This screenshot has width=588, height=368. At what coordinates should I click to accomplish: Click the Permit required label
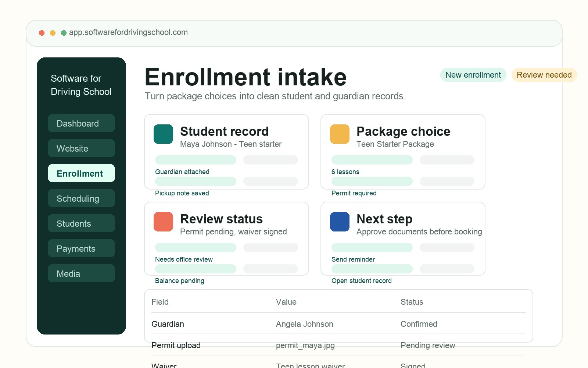[x=354, y=193]
